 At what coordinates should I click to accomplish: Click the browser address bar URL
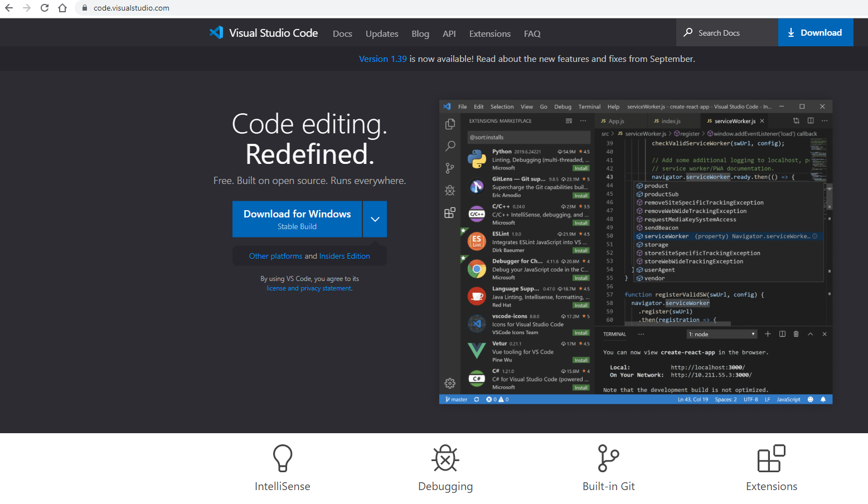(x=132, y=8)
